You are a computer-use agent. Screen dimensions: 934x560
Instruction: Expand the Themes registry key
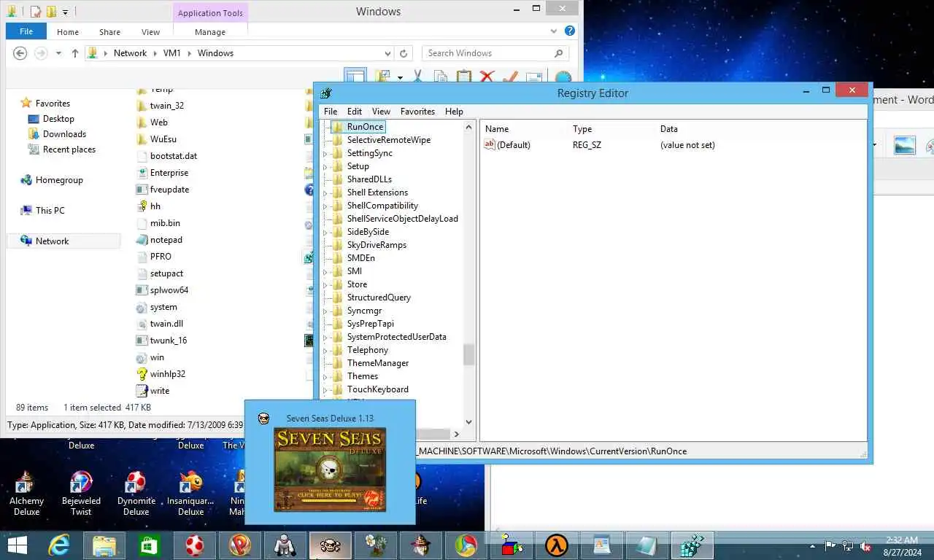(325, 376)
